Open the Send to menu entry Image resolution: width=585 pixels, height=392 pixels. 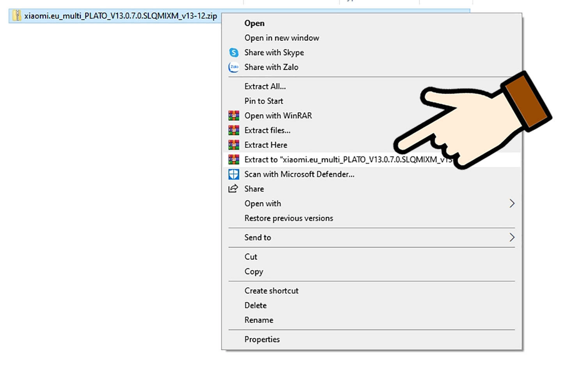[372, 237]
